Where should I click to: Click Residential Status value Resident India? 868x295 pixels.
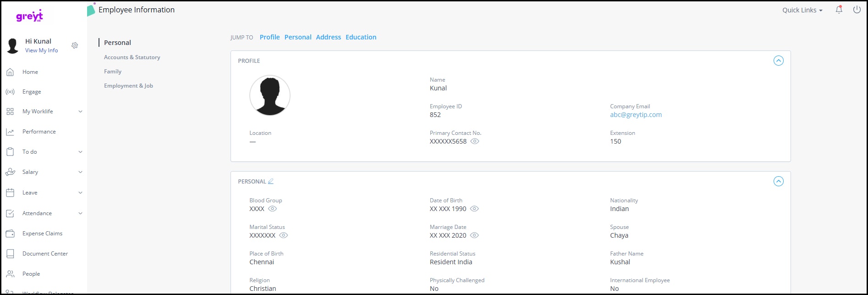pos(451,262)
